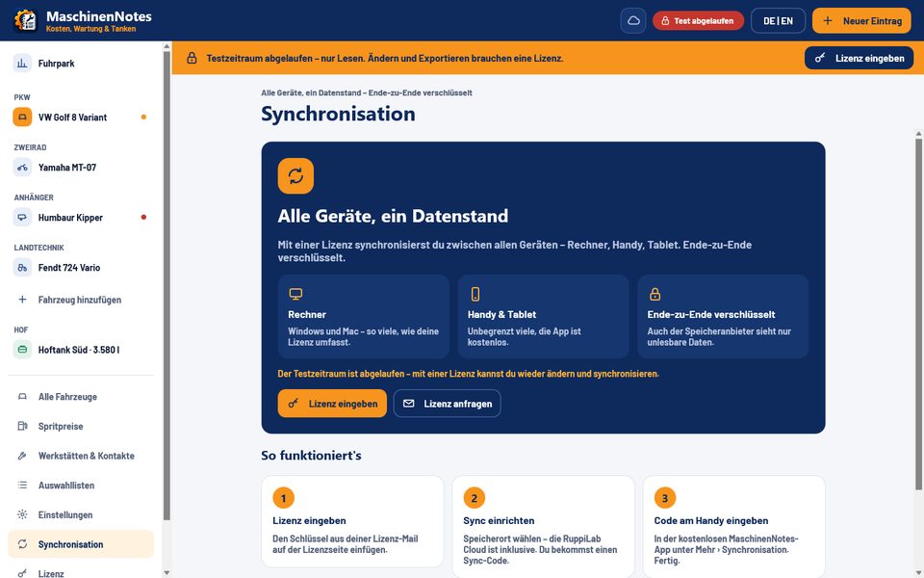Click the Lizenz key icon in sidebar

[x=22, y=572]
